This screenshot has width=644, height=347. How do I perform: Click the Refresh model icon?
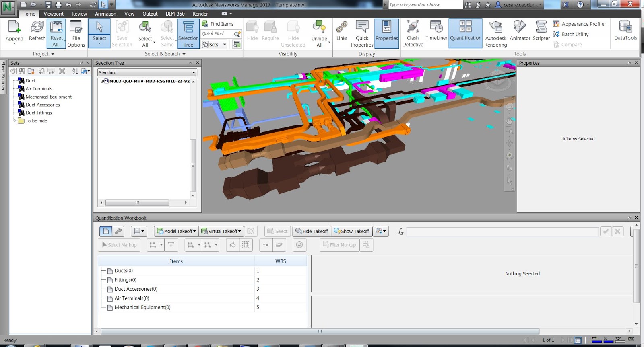pyautogui.click(x=37, y=31)
